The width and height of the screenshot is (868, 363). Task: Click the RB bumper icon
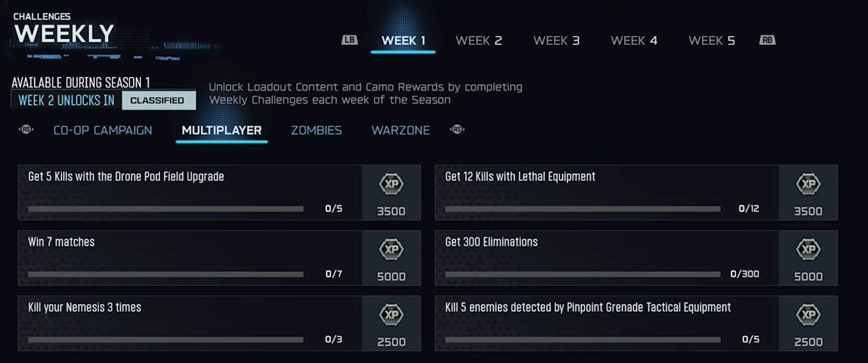point(767,40)
